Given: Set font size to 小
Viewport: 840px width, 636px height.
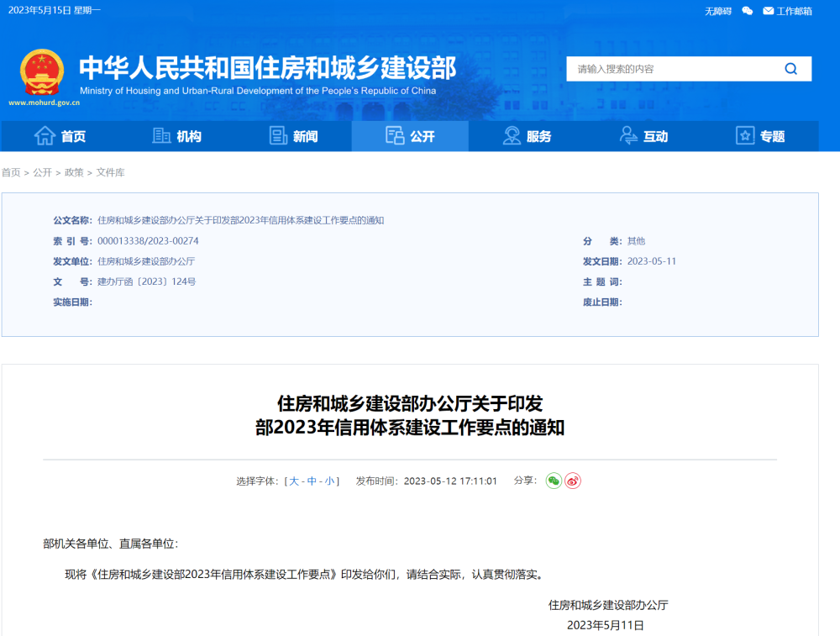Looking at the screenshot, I should (x=329, y=481).
